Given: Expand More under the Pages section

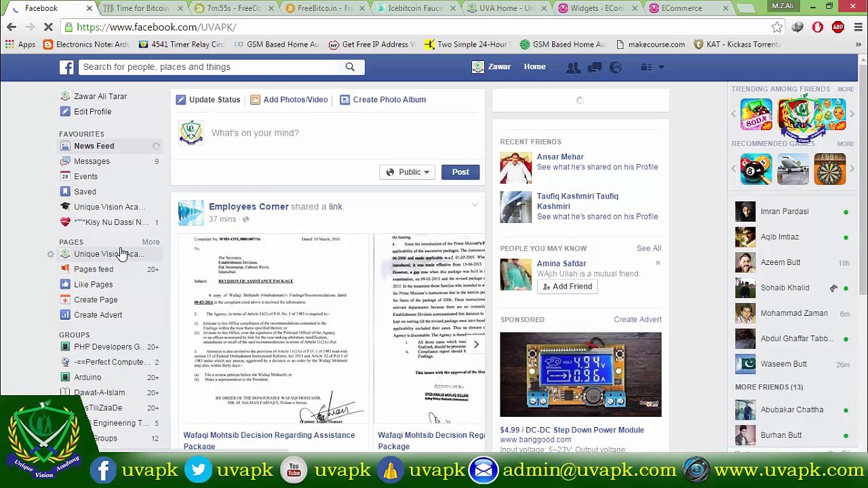Looking at the screenshot, I should point(151,242).
